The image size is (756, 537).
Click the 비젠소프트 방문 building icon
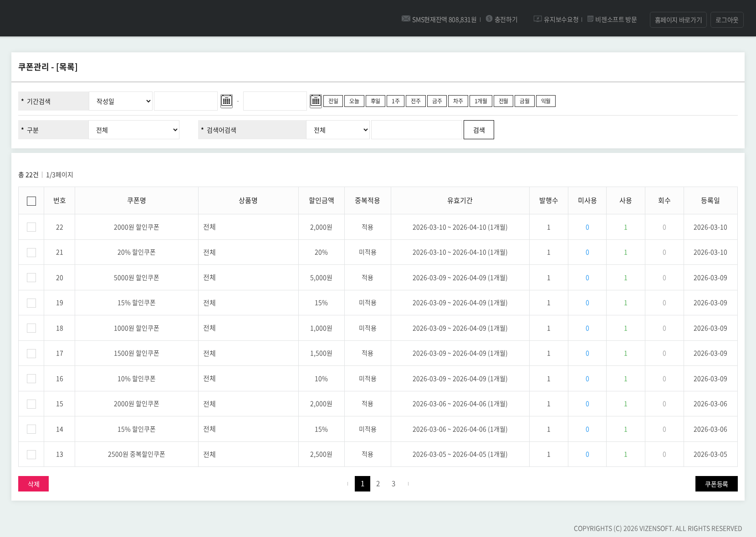point(590,19)
